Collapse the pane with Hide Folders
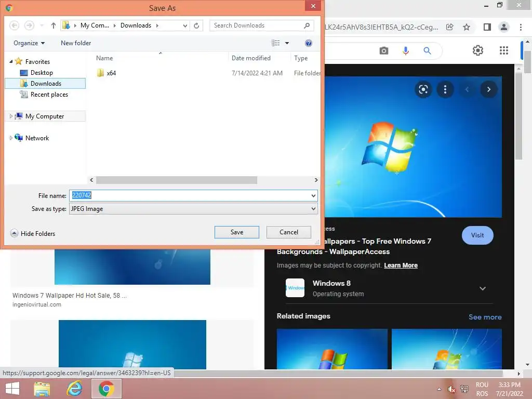 33,233
